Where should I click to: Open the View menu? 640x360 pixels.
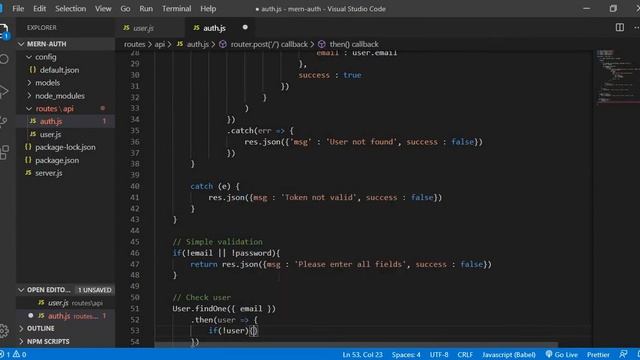[103, 9]
